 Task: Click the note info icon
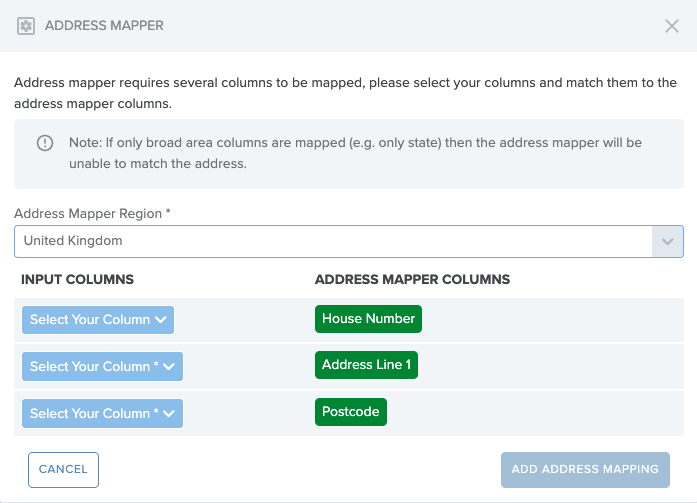(45, 143)
